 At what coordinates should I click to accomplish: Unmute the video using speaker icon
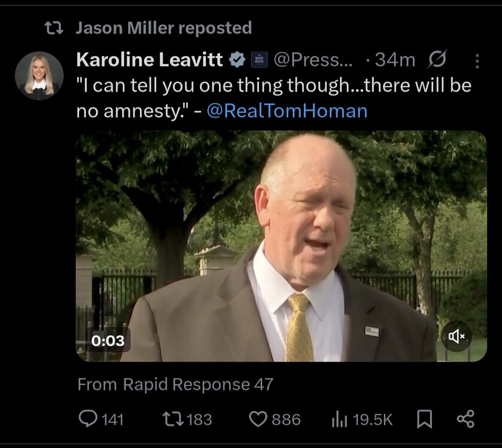[x=456, y=337]
